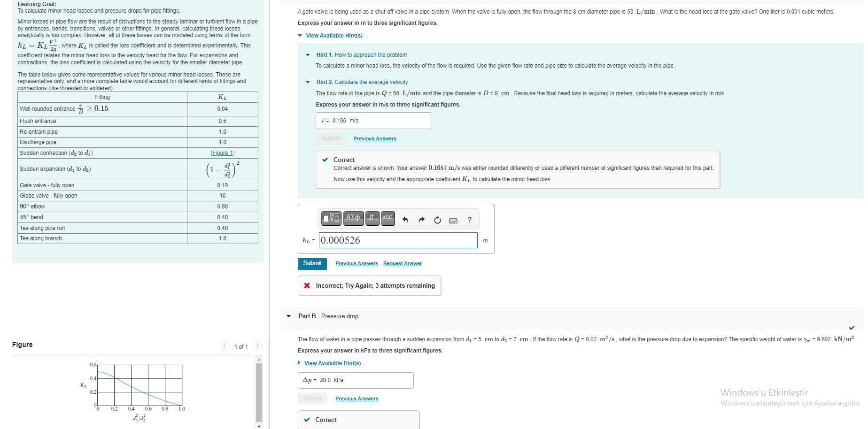Click the grayed Submit button under pressure drop
The image size is (868, 429).
click(x=312, y=398)
